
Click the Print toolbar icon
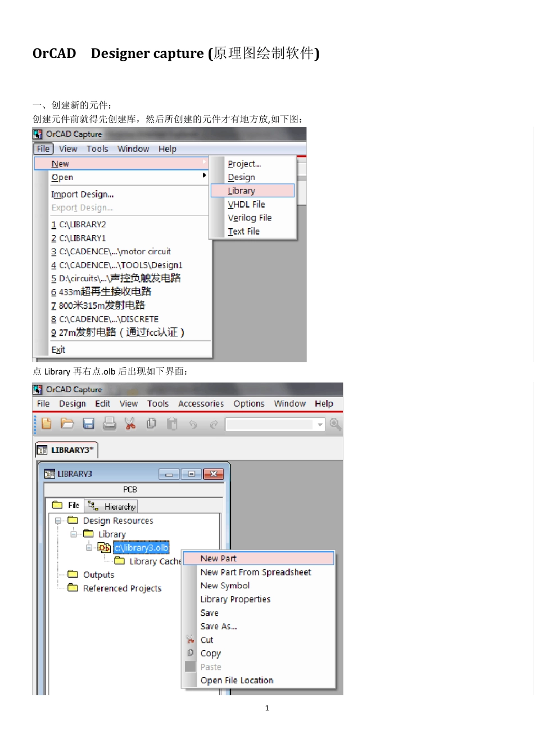tap(110, 424)
